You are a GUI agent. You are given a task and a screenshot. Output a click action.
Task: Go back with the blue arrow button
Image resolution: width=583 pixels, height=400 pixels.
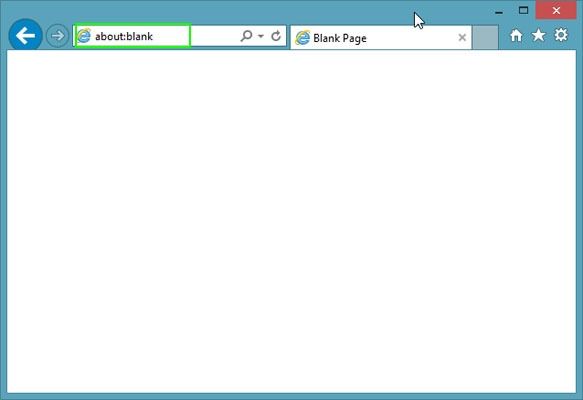point(25,36)
